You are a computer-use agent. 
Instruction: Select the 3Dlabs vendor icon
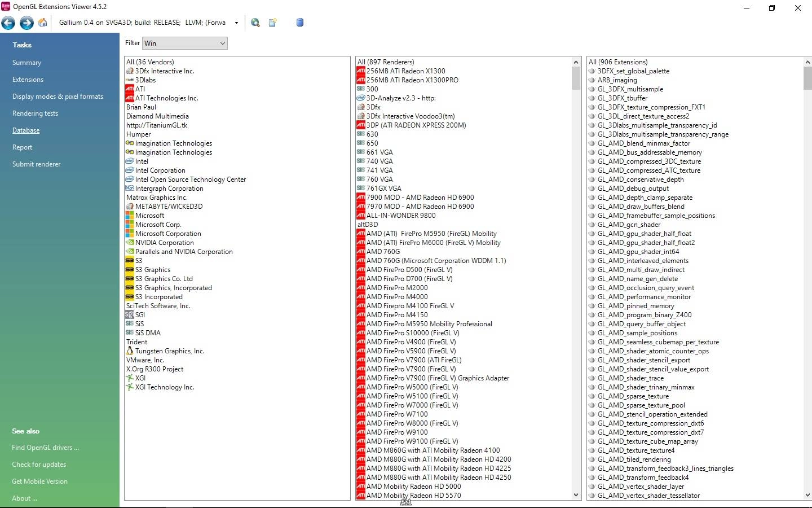pyautogui.click(x=130, y=80)
